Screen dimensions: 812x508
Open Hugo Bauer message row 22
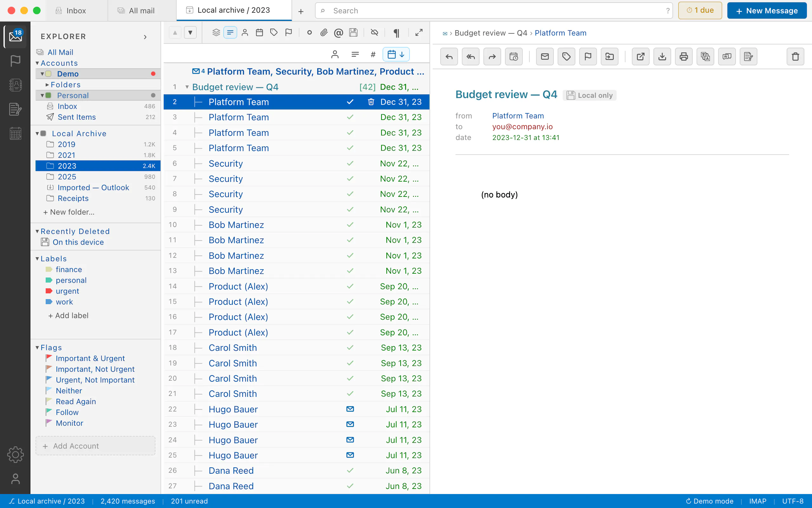pos(296,409)
